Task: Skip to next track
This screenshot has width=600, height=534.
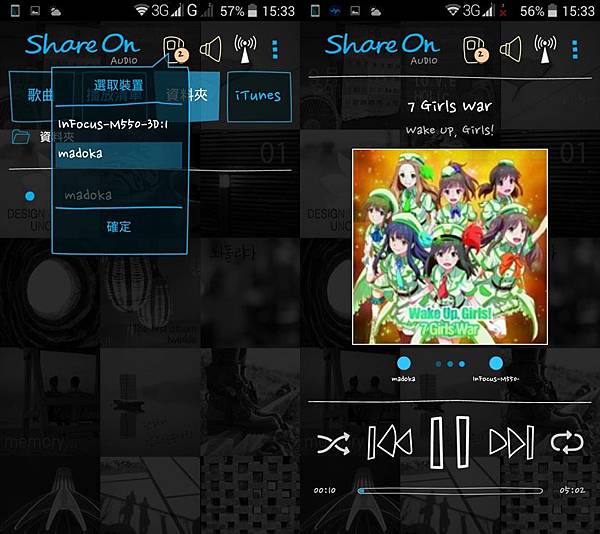Action: pos(512,442)
